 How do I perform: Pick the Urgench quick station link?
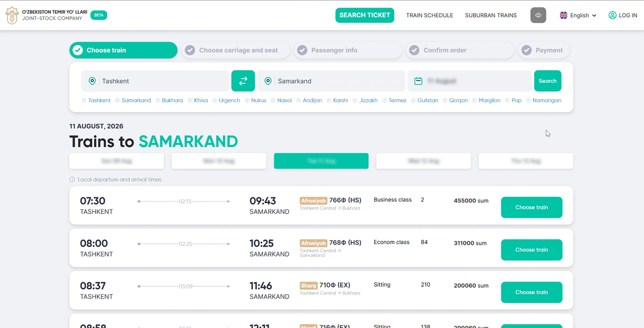pos(230,100)
